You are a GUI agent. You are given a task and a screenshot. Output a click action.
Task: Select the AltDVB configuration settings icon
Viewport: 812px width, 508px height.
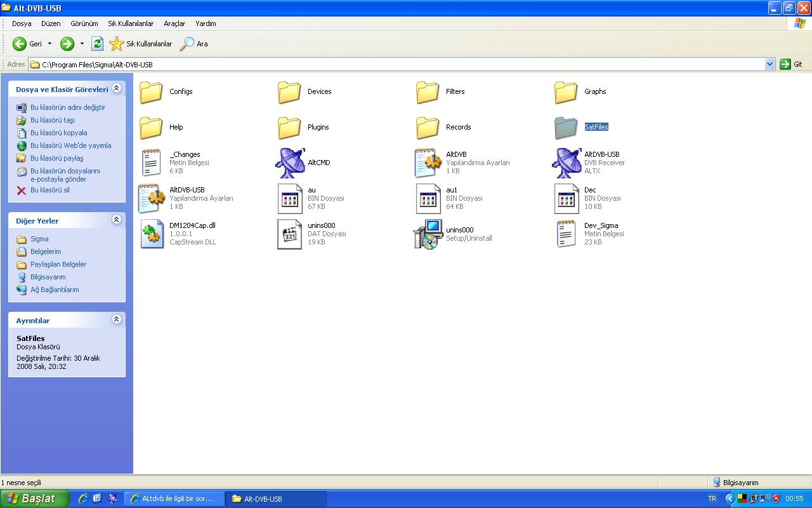[x=428, y=163]
